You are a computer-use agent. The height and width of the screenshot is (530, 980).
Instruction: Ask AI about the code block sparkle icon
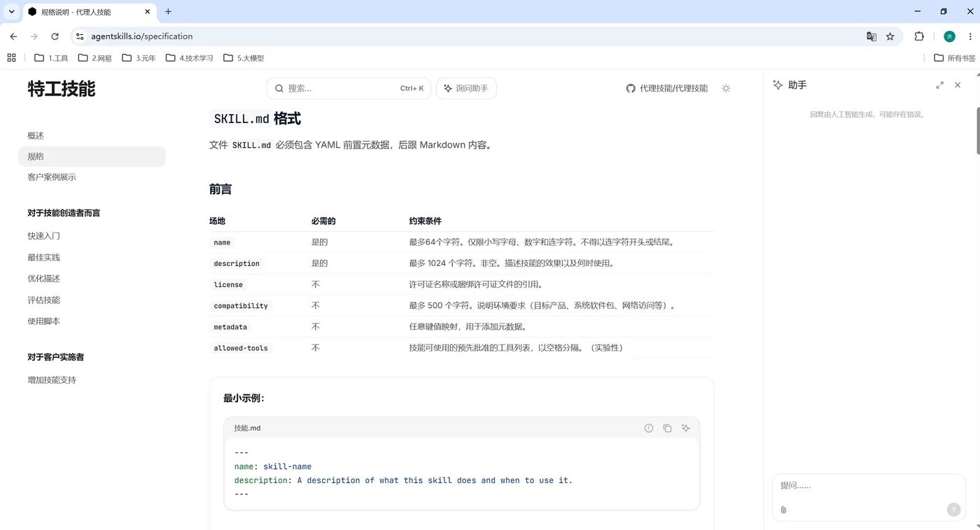pyautogui.click(x=686, y=428)
